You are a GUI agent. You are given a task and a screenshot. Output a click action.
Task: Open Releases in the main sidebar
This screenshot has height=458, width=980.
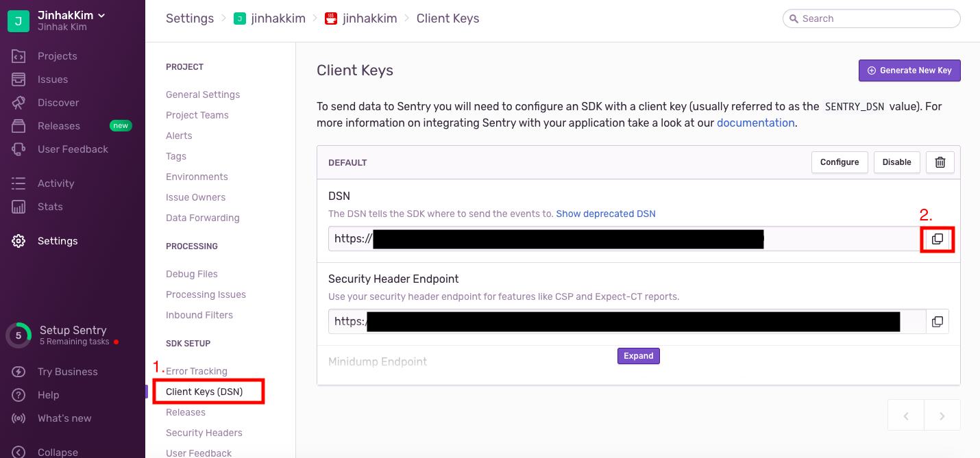(59, 126)
